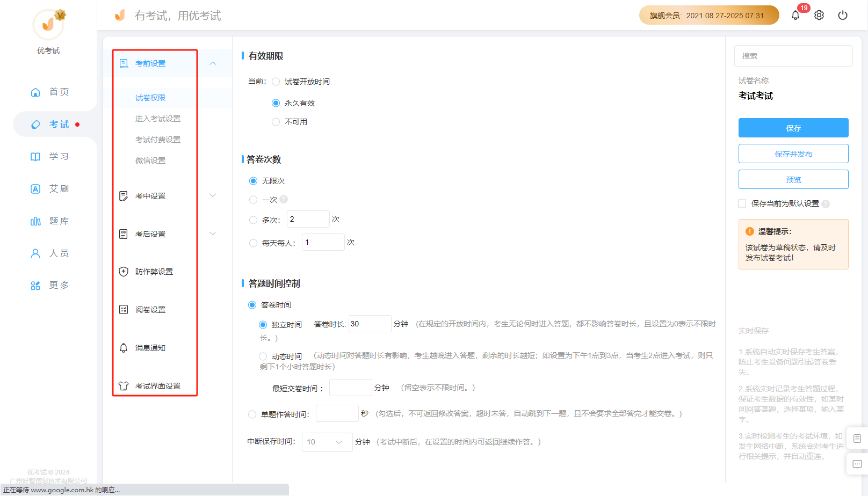The width and height of the screenshot is (868, 496).
Task: Select 不可用 radio option
Action: click(x=276, y=122)
